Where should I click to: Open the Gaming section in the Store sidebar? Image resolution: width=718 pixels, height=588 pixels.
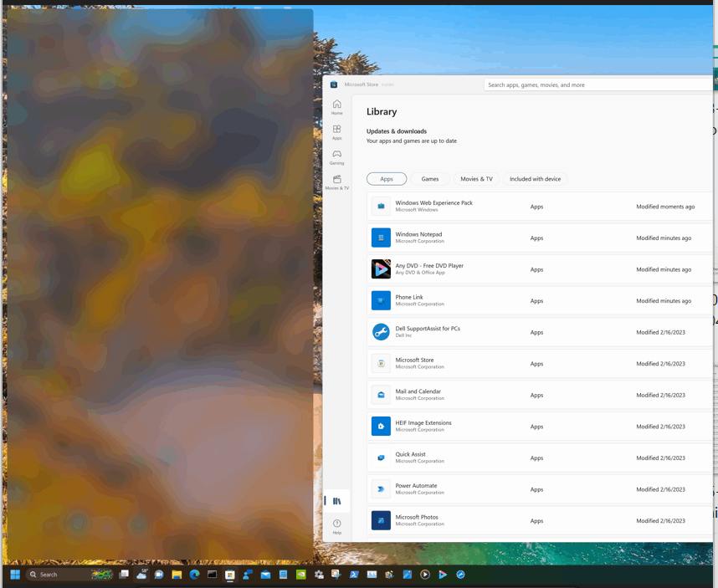tap(336, 157)
